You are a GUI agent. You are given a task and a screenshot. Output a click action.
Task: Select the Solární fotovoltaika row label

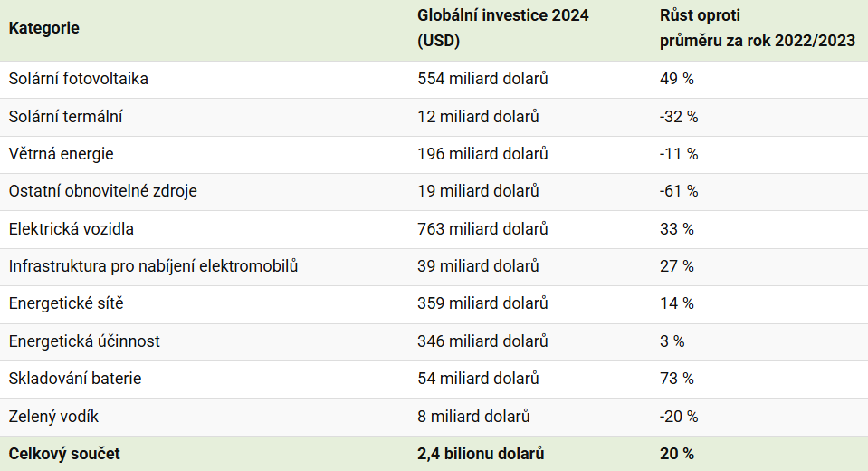point(79,79)
